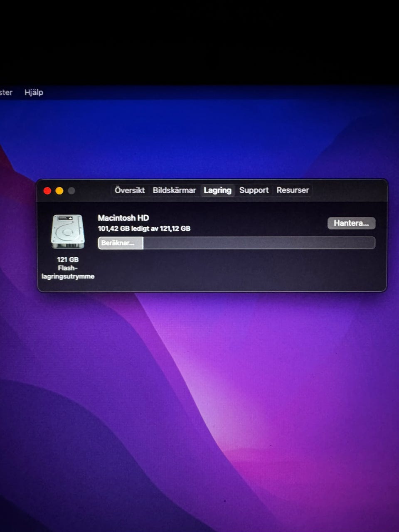Show the Resurser tab

(x=293, y=190)
